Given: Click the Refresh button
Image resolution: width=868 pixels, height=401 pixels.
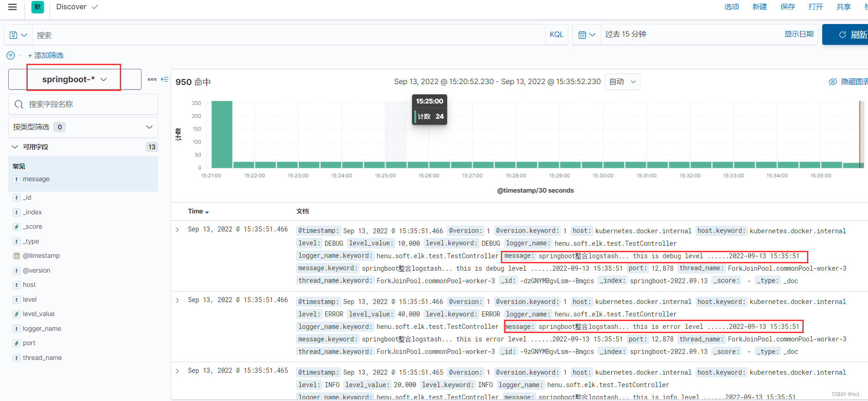Looking at the screenshot, I should pyautogui.click(x=845, y=35).
